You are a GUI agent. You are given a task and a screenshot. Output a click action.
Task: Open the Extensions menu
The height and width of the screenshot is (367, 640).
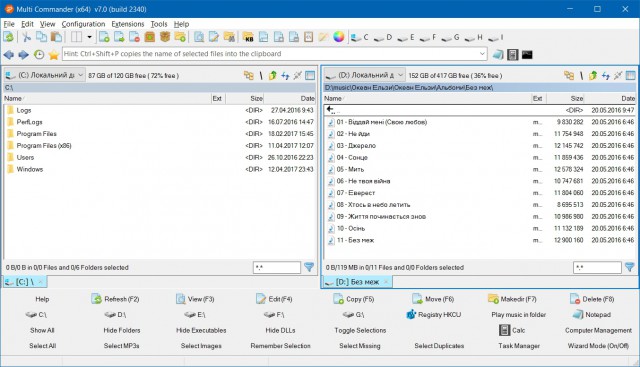[x=128, y=24]
